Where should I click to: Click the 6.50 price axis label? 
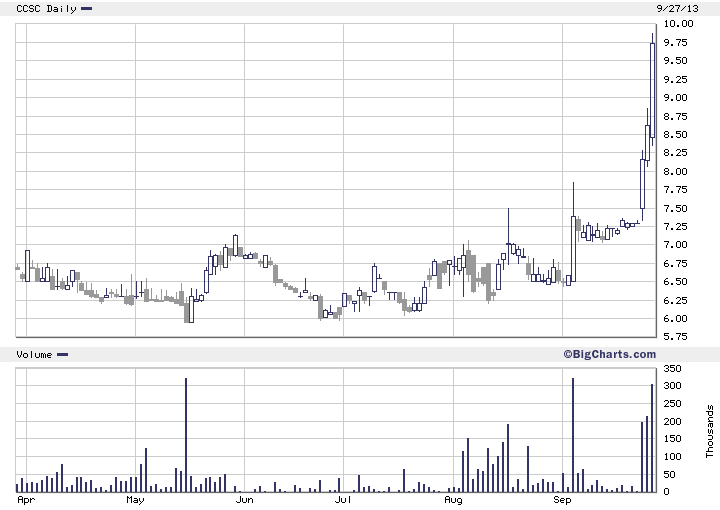pyautogui.click(x=675, y=282)
